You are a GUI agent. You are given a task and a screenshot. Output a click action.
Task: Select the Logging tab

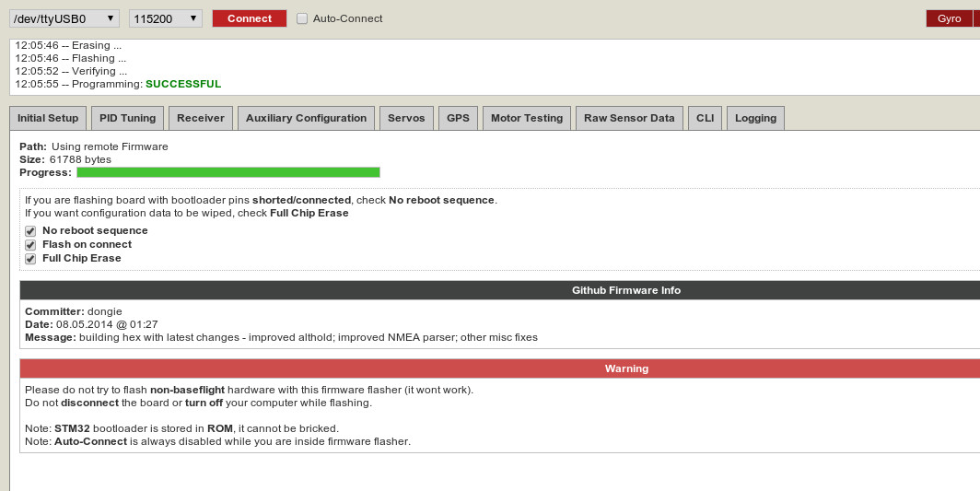coord(755,118)
